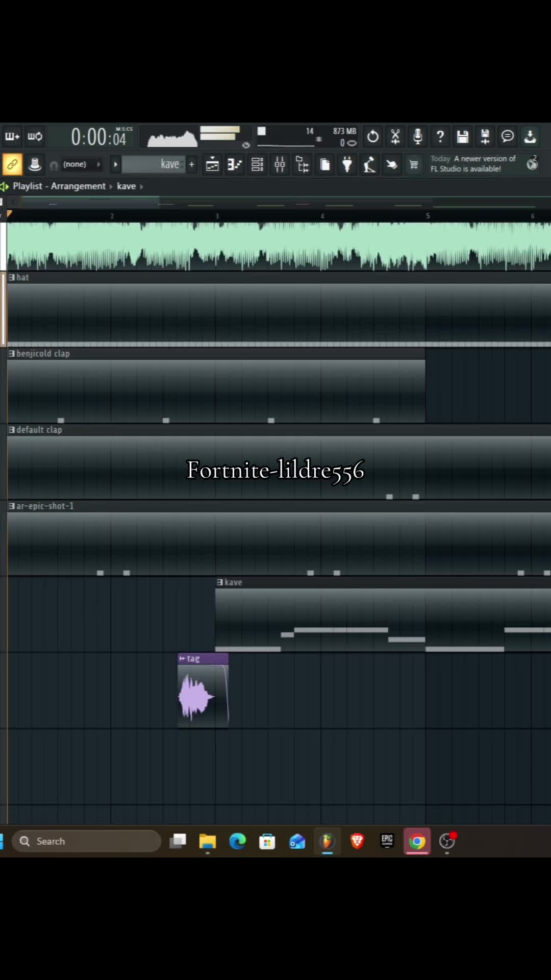Open the Playlist window icon
551x980 pixels.
212,164
